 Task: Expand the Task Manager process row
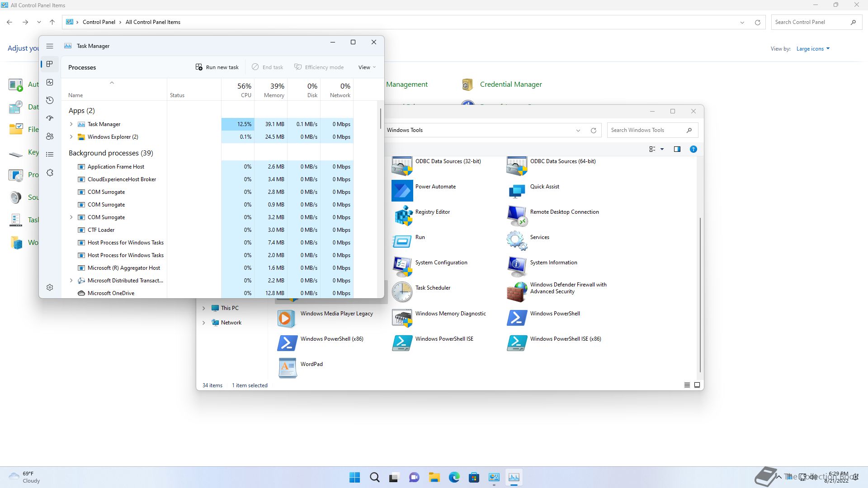(71, 124)
